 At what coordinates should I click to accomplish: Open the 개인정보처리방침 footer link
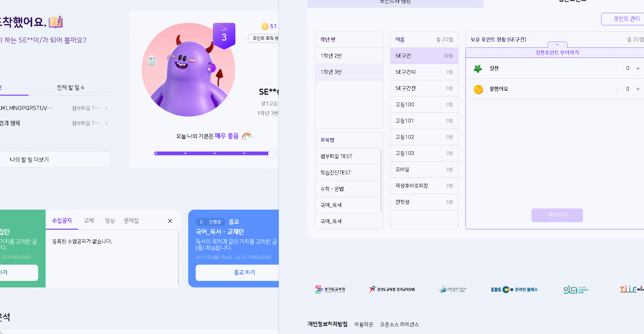[327, 324]
